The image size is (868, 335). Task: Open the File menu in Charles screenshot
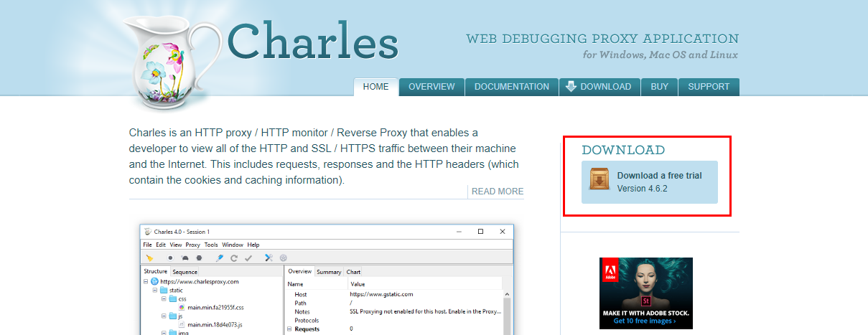point(147,245)
